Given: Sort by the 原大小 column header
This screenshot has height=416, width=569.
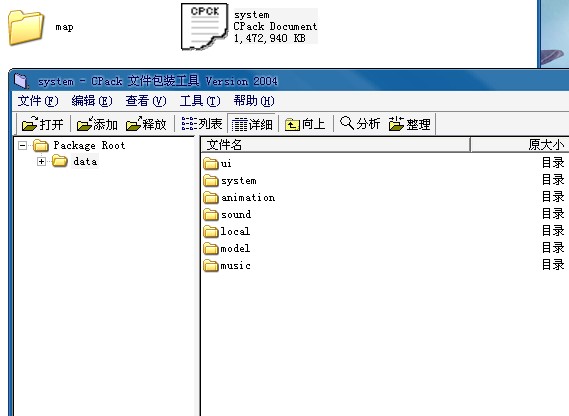Looking at the screenshot, I should (520, 144).
